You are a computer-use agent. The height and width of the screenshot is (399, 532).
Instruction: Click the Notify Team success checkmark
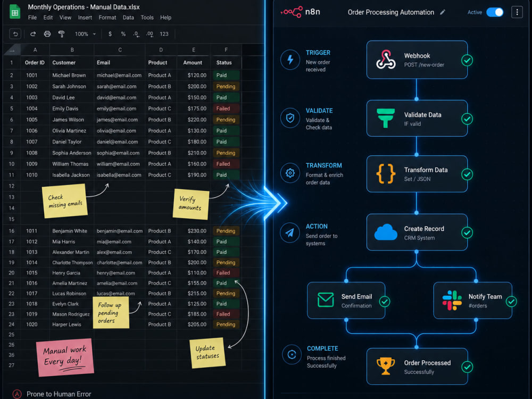click(x=511, y=301)
